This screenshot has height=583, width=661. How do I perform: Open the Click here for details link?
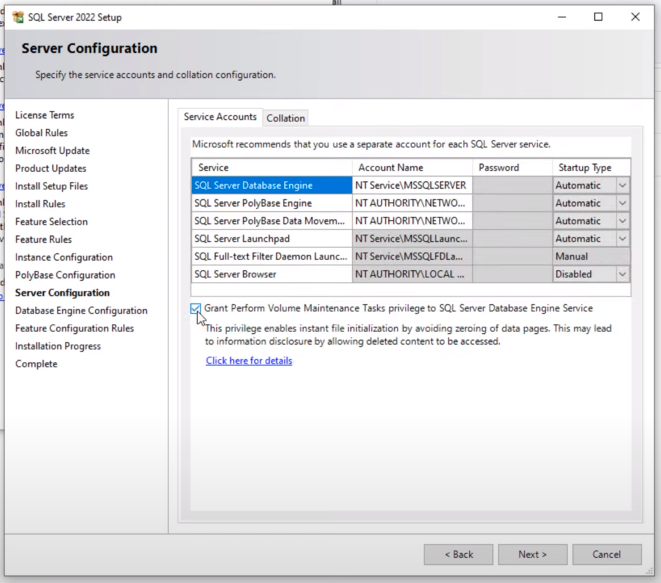click(x=249, y=361)
